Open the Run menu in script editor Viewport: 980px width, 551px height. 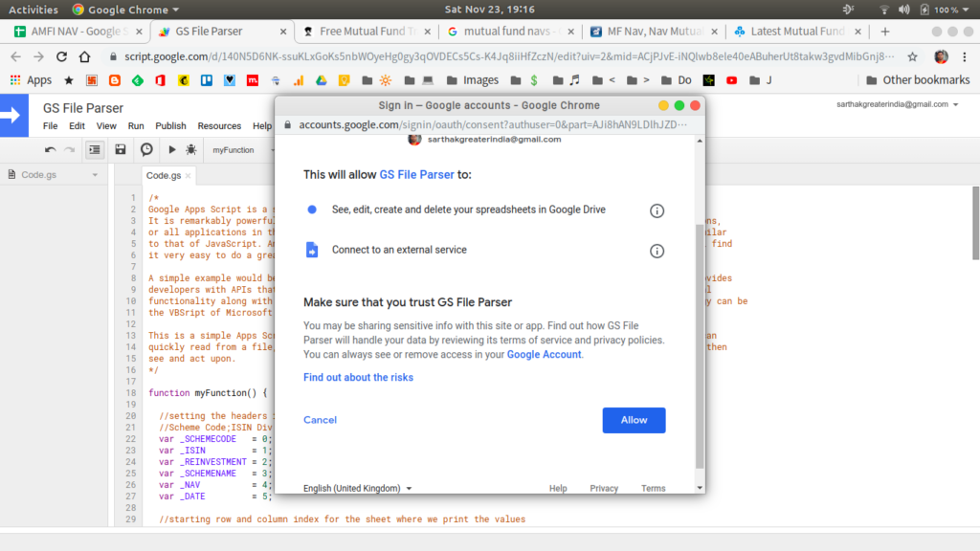pos(136,125)
